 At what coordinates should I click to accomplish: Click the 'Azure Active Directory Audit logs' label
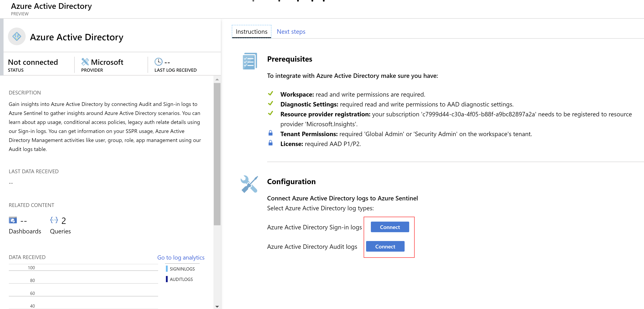tap(312, 247)
